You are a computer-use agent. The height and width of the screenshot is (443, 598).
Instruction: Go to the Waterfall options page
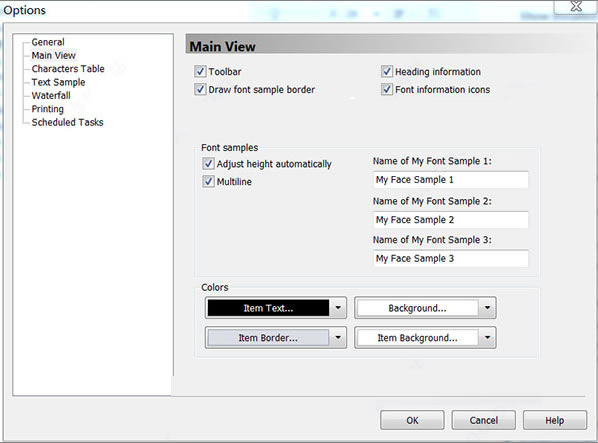tap(51, 95)
